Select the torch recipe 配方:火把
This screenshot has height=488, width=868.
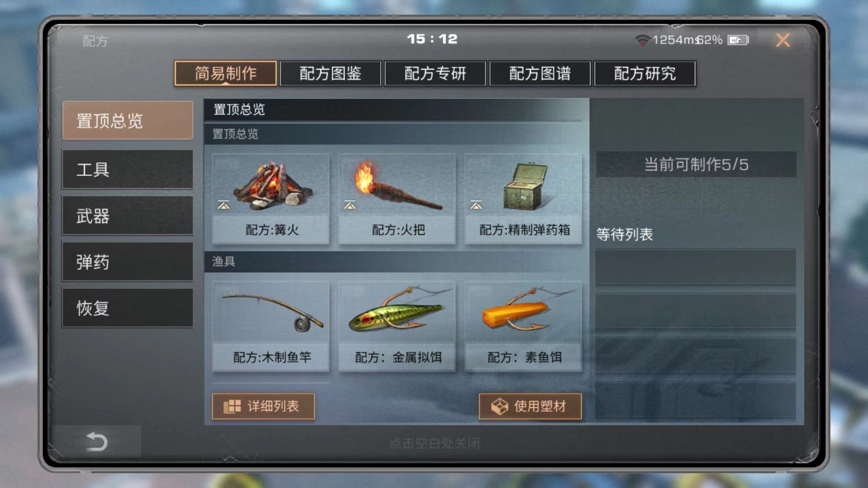[x=397, y=199]
